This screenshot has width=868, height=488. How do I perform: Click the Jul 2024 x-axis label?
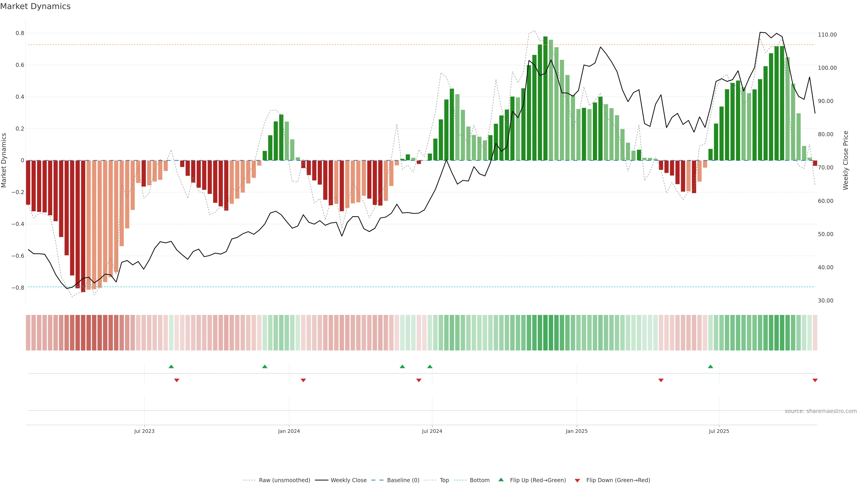point(432,431)
